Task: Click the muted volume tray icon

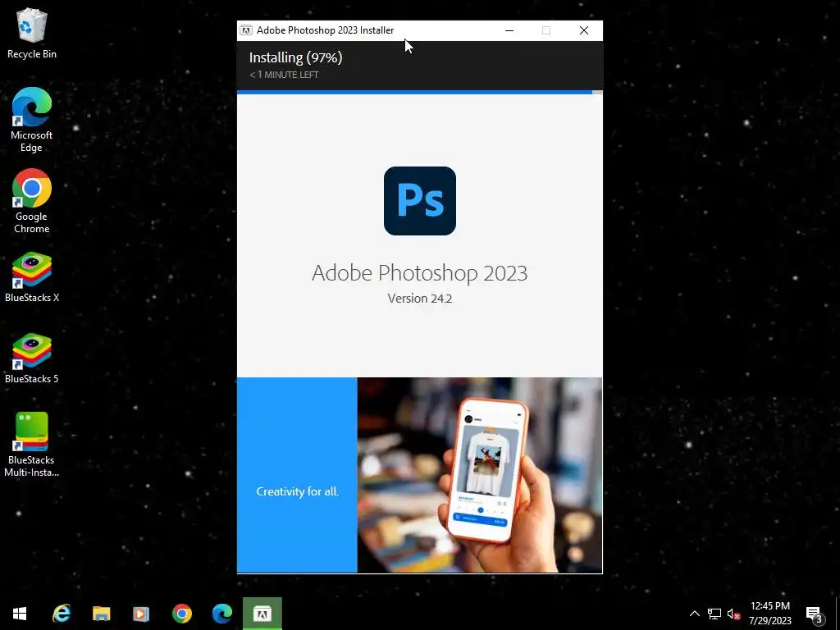Action: (733, 614)
